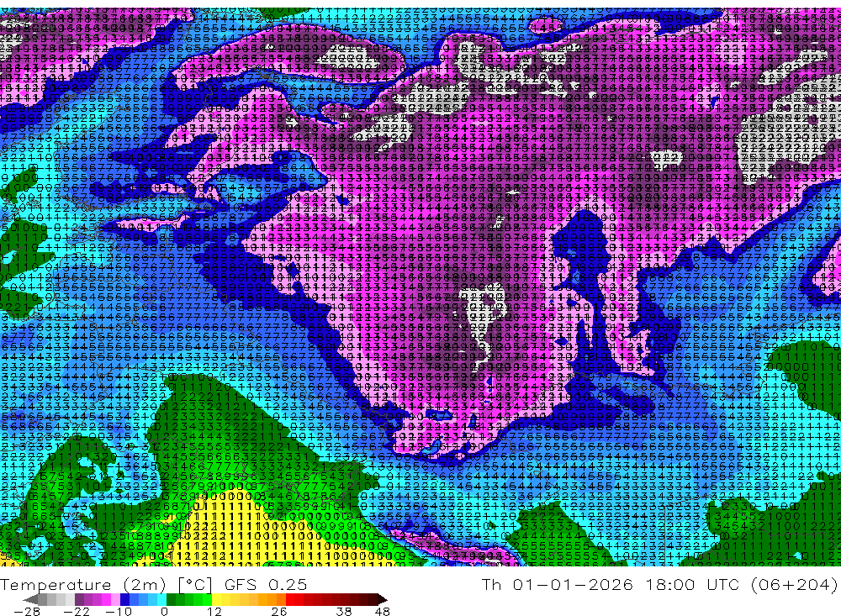This screenshot has width=841, height=616.
Task: Select the Th 01-01-2026 18:00 UTC timestamp
Action: (611, 584)
